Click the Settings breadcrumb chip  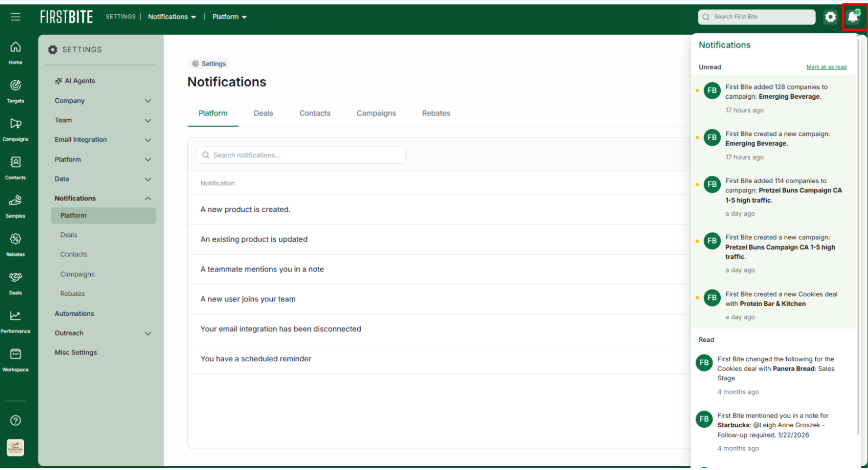[209, 64]
